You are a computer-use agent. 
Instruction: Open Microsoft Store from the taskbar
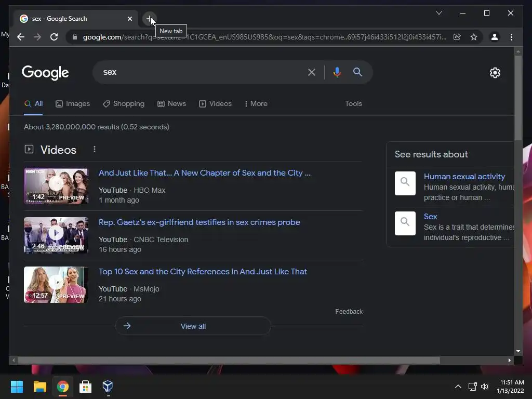85,387
